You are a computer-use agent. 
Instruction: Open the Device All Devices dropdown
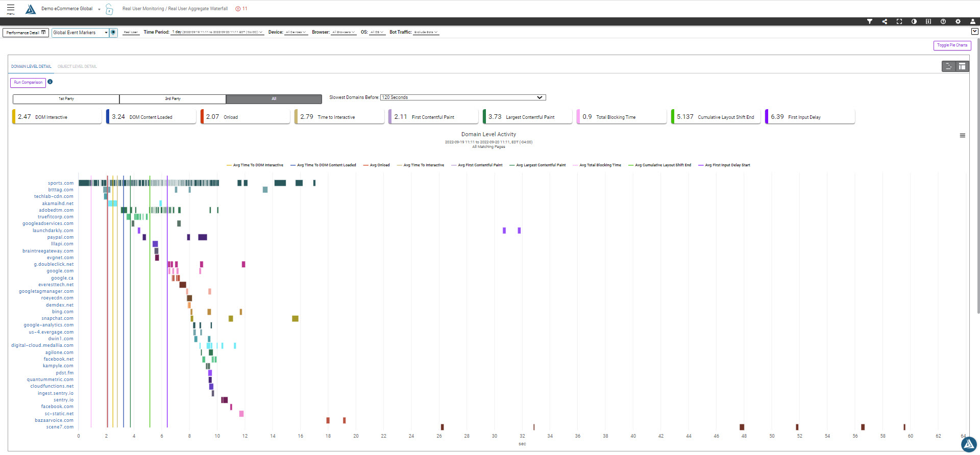click(296, 32)
